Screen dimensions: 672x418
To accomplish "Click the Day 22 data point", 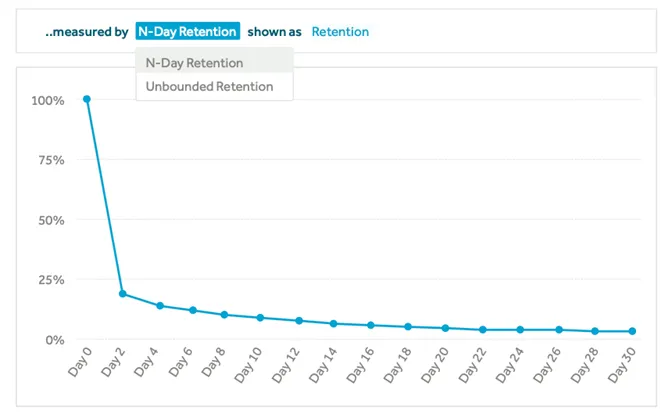I will [x=483, y=330].
